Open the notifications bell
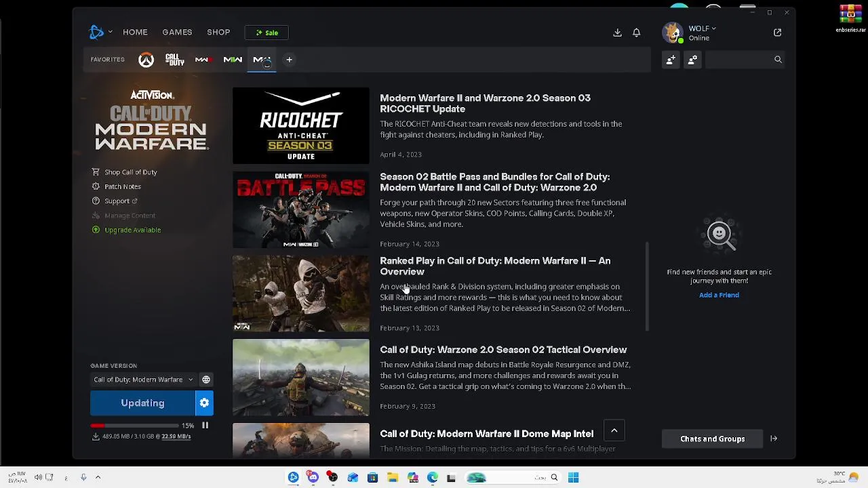This screenshot has height=488, width=868. pyautogui.click(x=636, y=33)
